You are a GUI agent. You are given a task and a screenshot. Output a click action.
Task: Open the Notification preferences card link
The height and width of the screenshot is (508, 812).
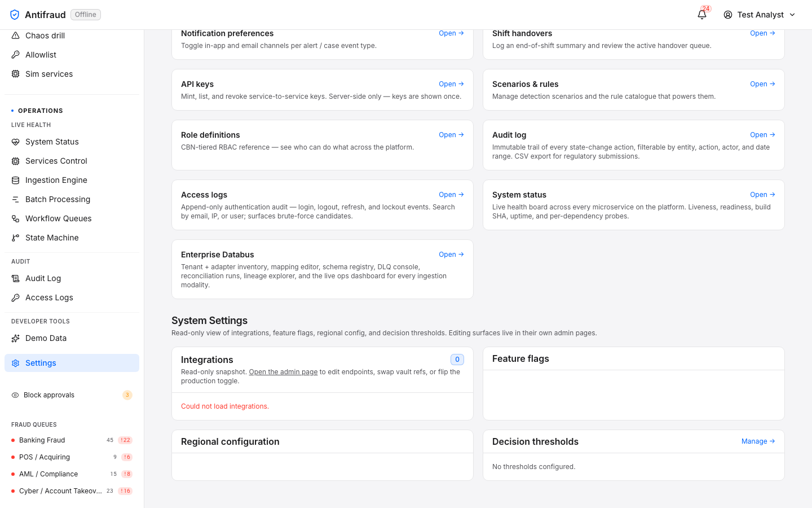click(x=451, y=33)
